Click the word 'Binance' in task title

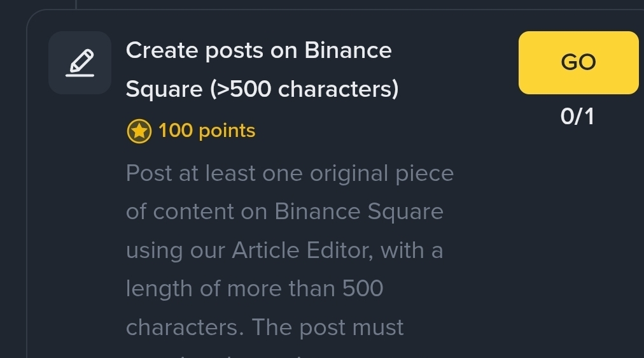coord(348,50)
